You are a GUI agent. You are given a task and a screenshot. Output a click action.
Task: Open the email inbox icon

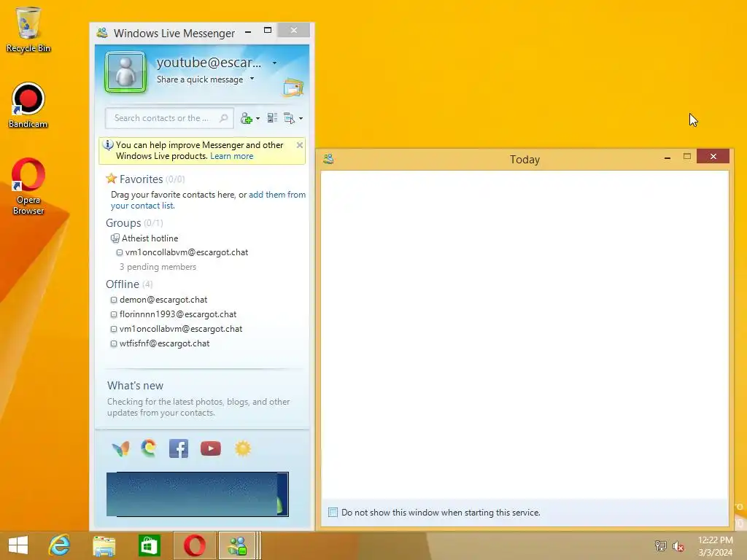[x=293, y=87]
